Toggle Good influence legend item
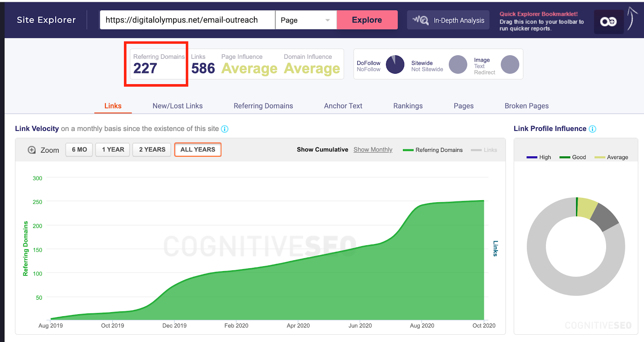644x342 pixels. [572, 157]
